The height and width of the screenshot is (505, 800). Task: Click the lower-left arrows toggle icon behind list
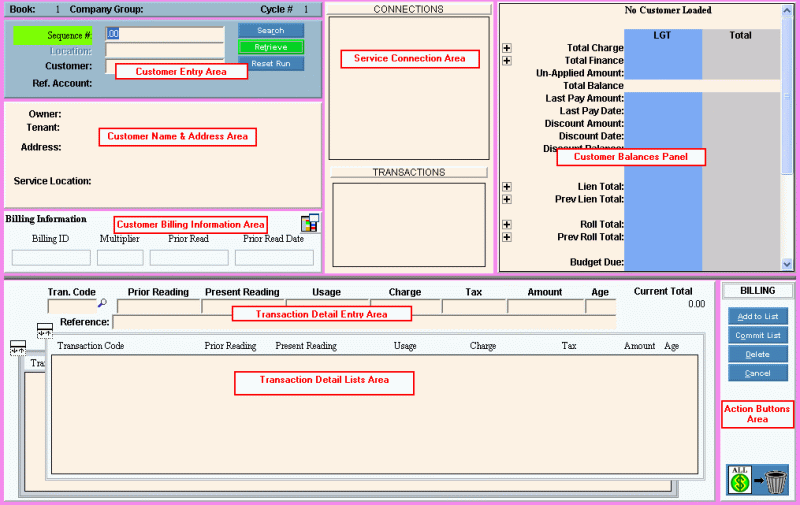(x=18, y=348)
